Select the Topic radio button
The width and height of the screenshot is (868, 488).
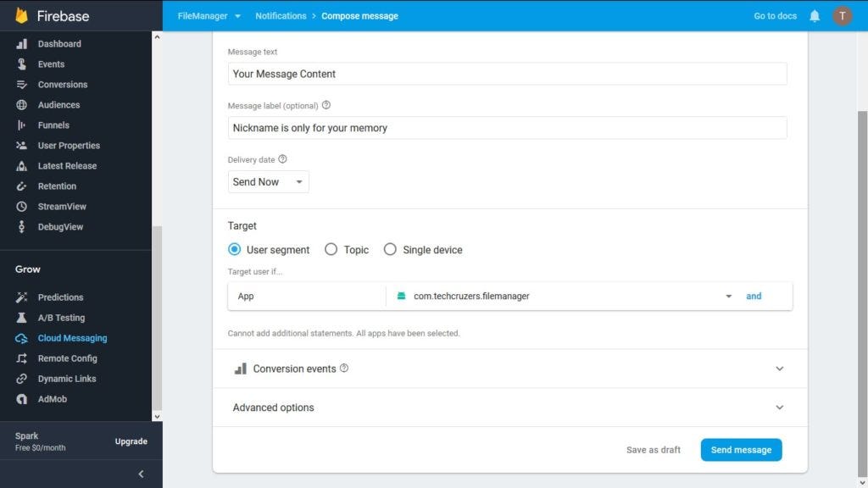pyautogui.click(x=331, y=250)
